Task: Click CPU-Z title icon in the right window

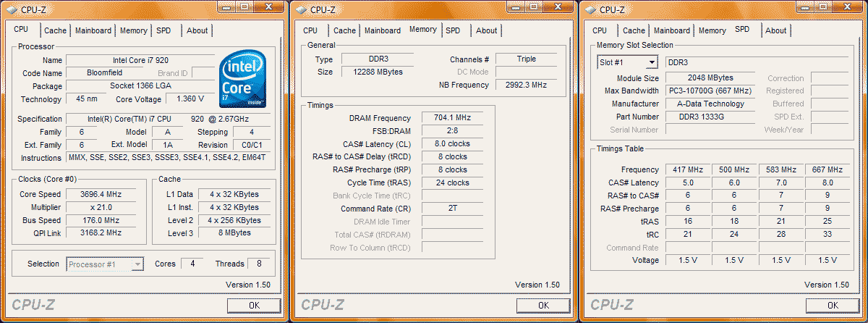Action: point(591,9)
